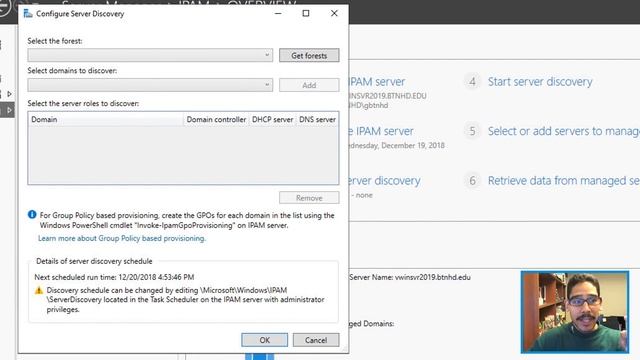The height and width of the screenshot is (360, 640).
Task: Minimize the Configure Server Discovery dialog
Action: [x=278, y=13]
